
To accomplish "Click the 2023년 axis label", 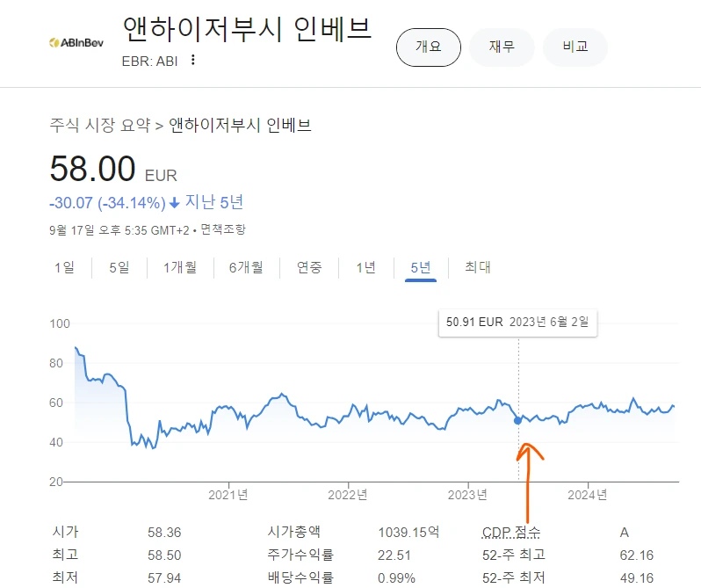I will point(467,495).
